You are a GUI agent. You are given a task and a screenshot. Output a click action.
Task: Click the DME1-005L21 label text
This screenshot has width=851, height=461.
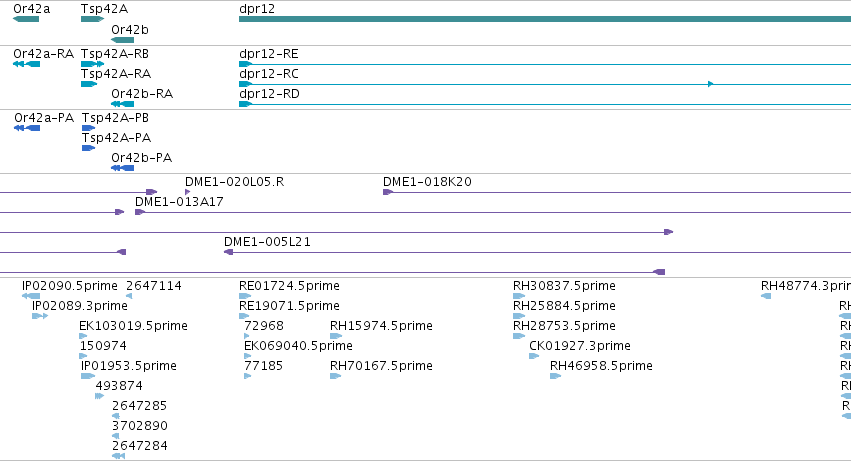(x=268, y=242)
